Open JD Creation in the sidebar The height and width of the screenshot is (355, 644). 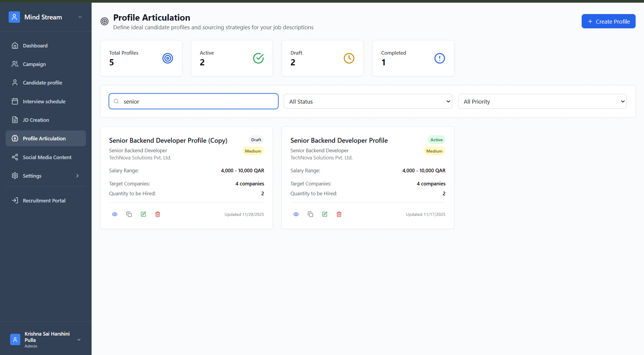click(36, 120)
